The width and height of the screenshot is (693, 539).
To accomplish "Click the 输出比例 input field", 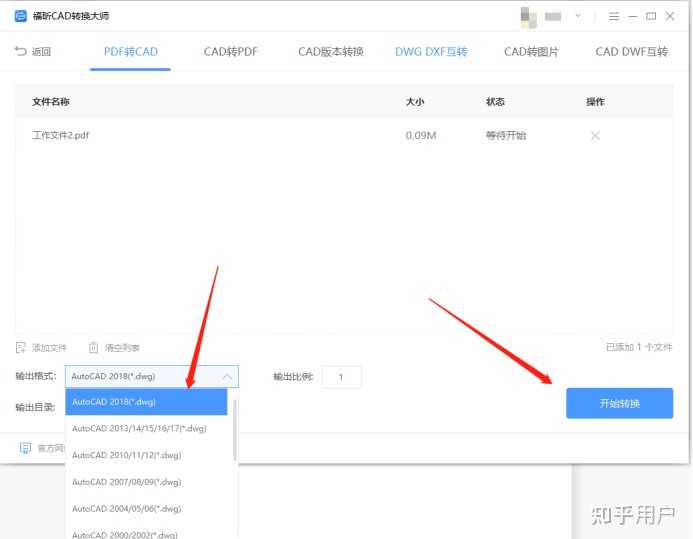I will [341, 377].
